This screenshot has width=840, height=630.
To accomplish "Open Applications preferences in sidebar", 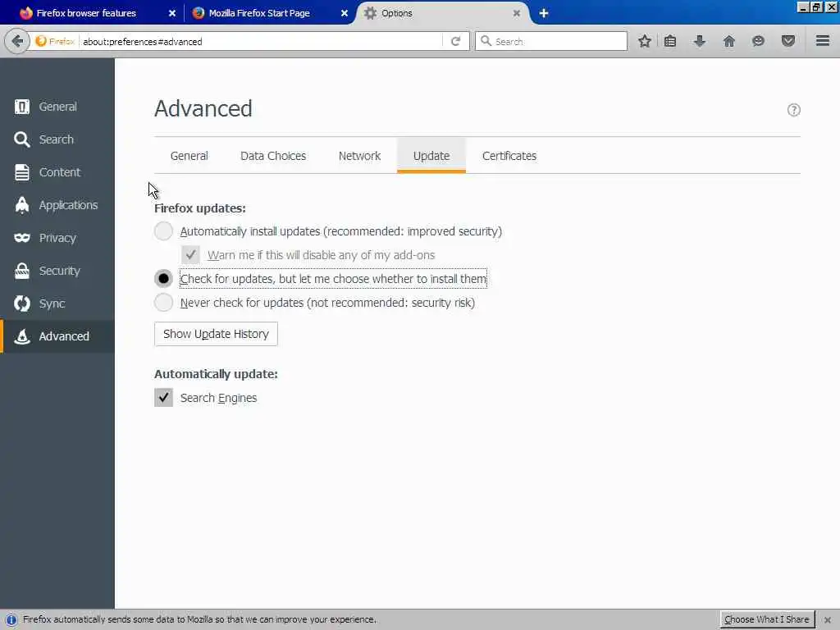I will [x=57, y=204].
